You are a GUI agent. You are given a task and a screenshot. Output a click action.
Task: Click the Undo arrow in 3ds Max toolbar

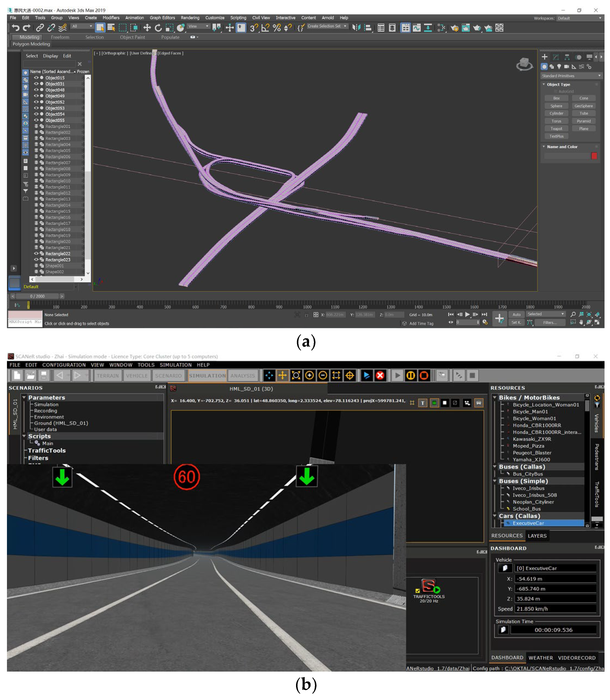pyautogui.click(x=15, y=28)
